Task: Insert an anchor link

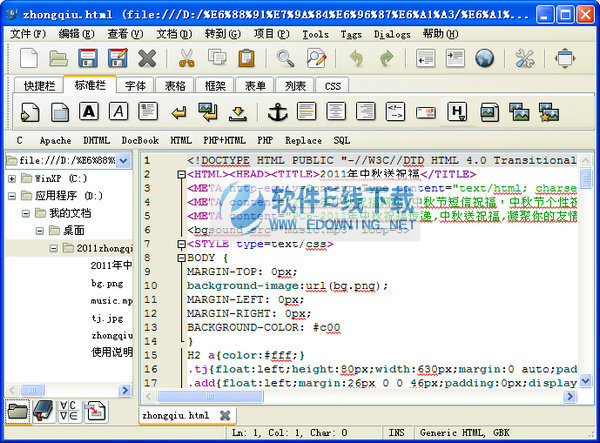Action: tap(277, 112)
